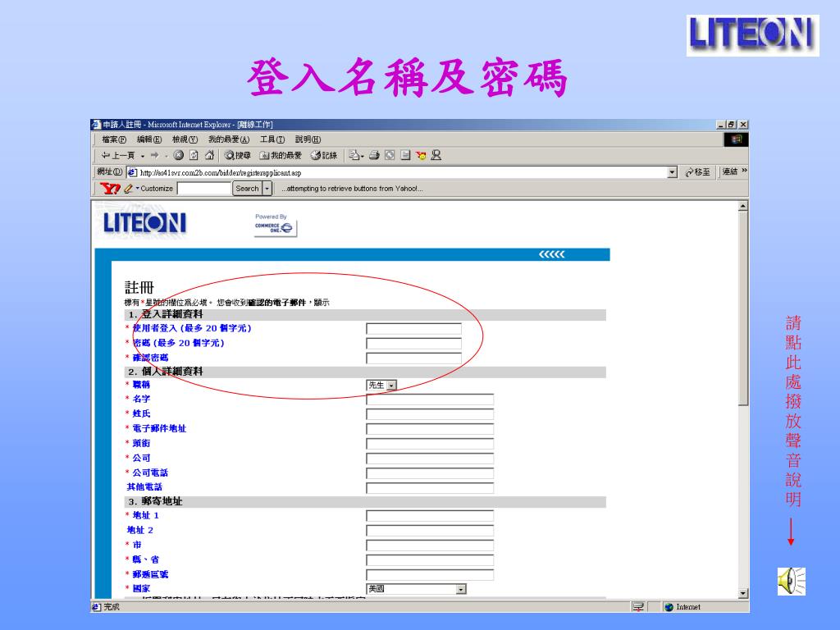This screenshot has width=840, height=630.
Task: Open the 檢視 View menu
Action: [x=185, y=139]
